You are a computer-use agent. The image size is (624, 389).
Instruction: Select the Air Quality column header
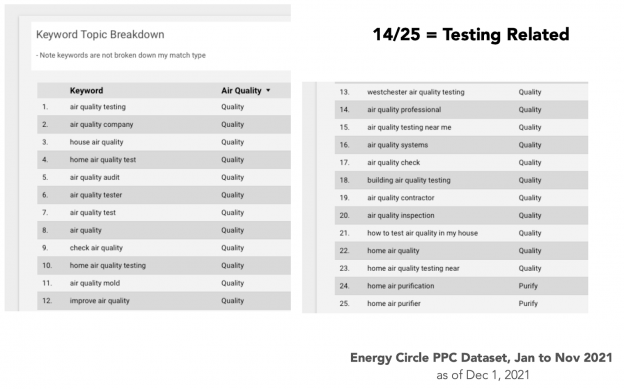click(x=241, y=91)
